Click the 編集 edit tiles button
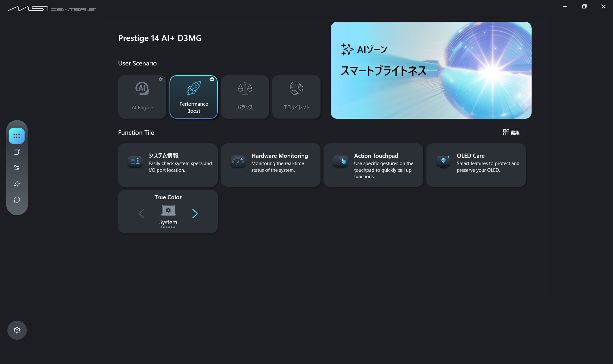Viewport: 613px width, 364px height. click(x=511, y=133)
